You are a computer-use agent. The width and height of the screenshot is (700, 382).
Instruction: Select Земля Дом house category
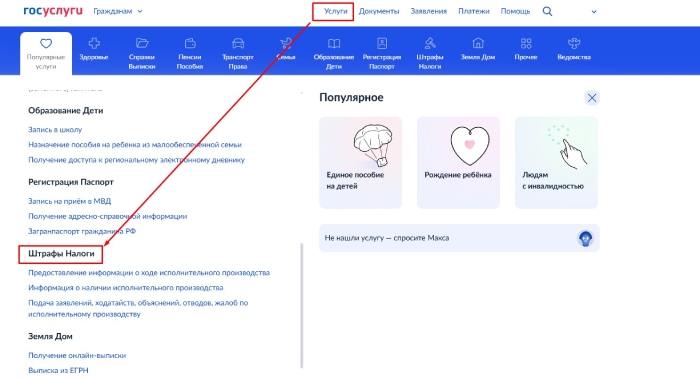click(x=478, y=49)
